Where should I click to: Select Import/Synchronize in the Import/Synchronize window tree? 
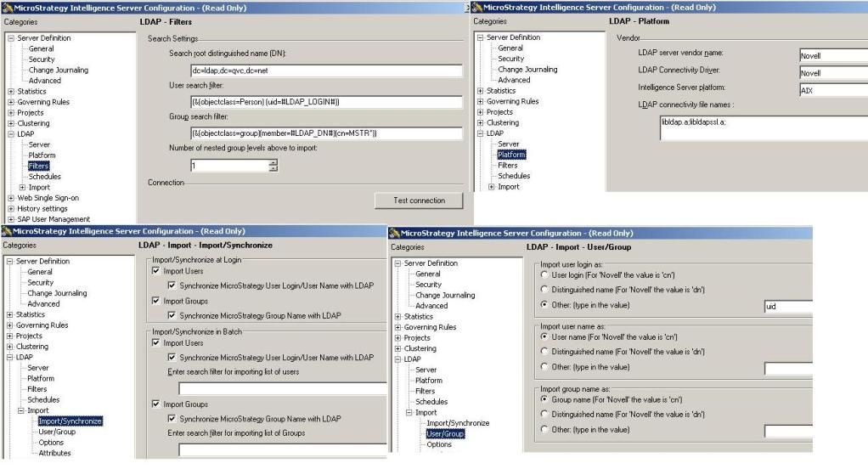(x=70, y=421)
